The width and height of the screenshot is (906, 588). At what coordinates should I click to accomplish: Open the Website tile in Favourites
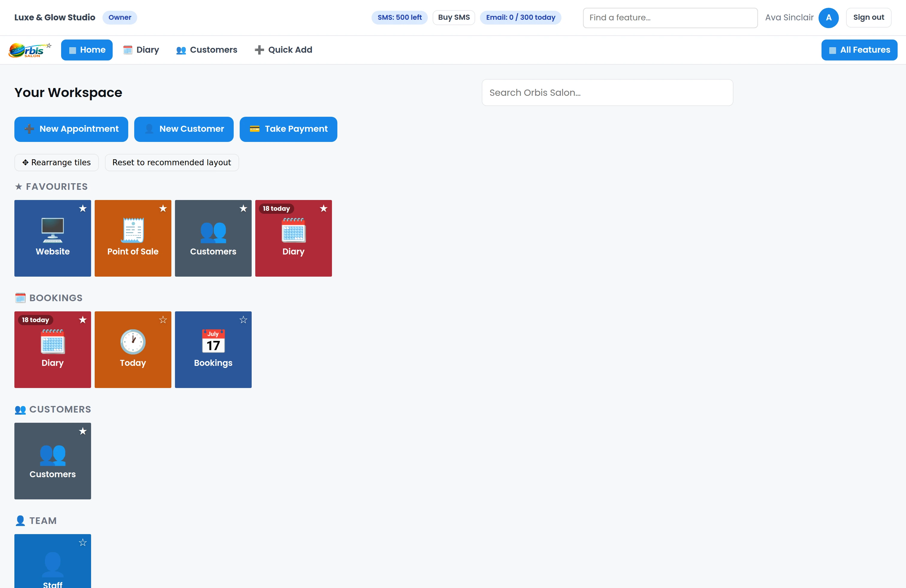click(x=52, y=238)
